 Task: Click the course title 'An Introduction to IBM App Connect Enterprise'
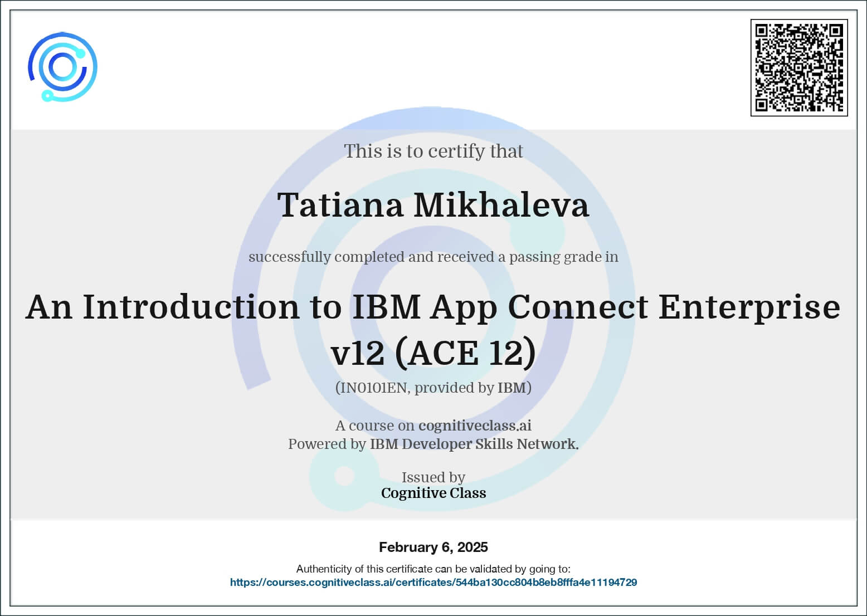point(433,307)
